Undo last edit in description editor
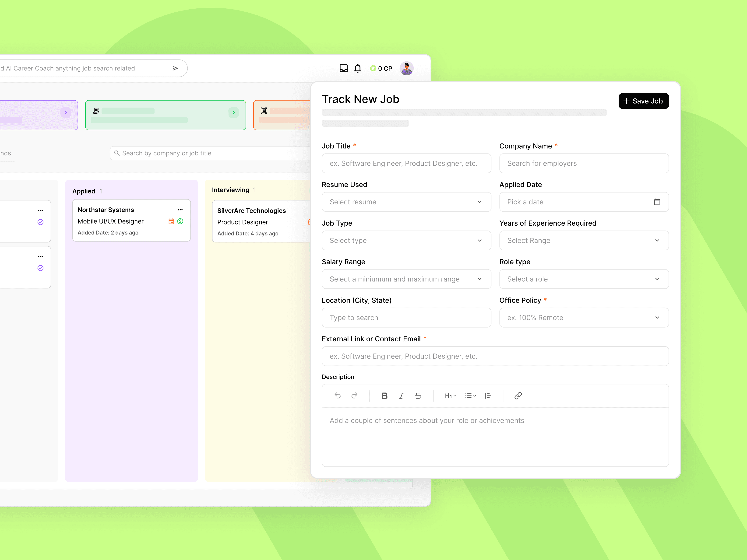The width and height of the screenshot is (747, 560). coord(337,395)
